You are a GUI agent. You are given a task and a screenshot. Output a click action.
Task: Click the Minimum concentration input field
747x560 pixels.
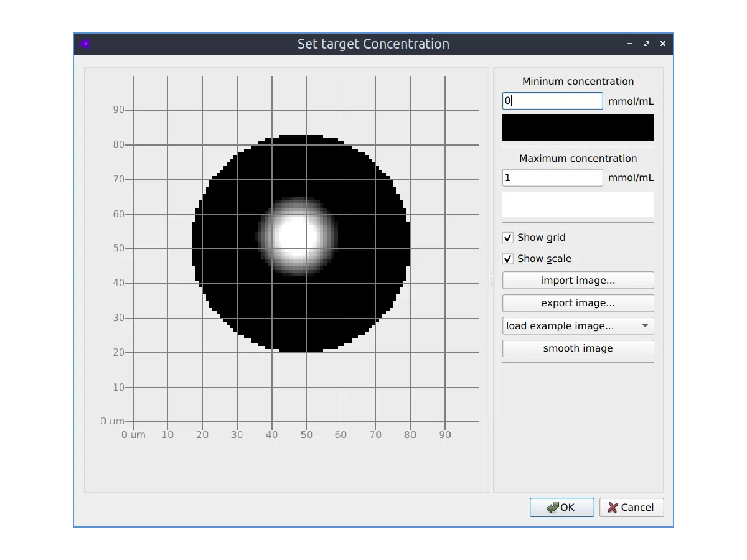click(x=553, y=101)
